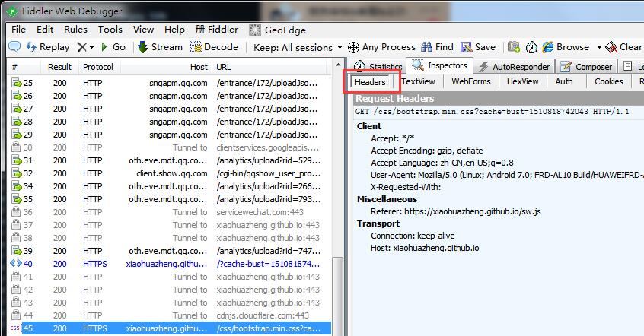Select session 40 HTTPS row
This screenshot has width=644, height=336.
click(x=169, y=264)
